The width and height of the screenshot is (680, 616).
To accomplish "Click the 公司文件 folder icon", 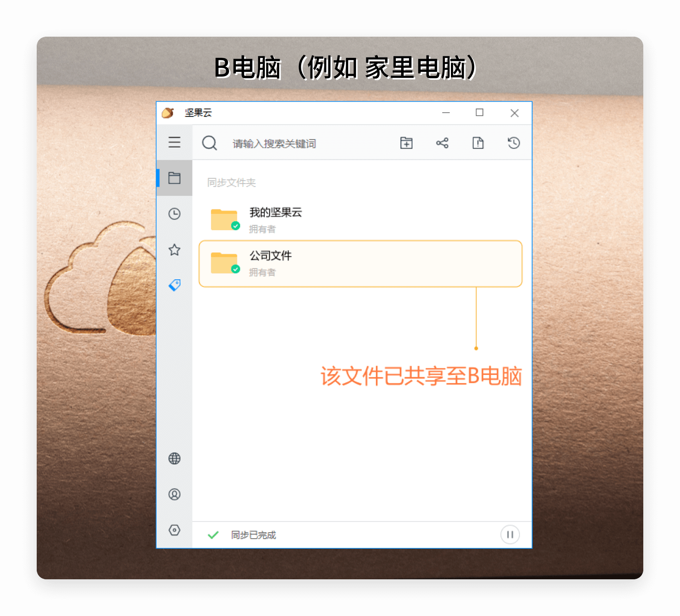I will click(225, 263).
